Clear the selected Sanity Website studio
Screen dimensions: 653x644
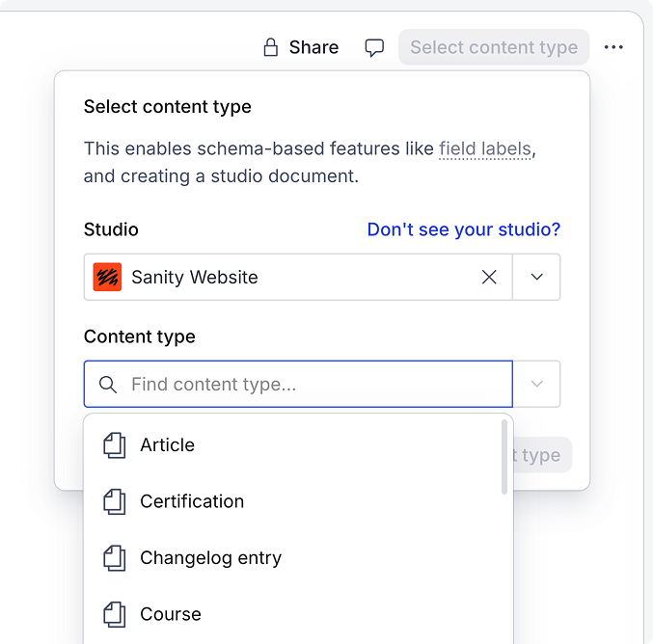click(489, 277)
